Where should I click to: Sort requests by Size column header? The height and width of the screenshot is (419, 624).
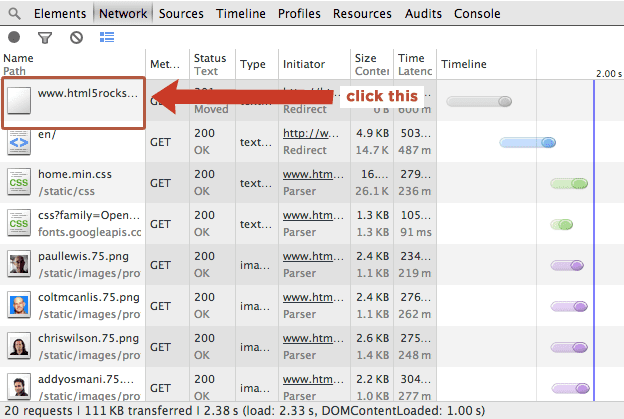pyautogui.click(x=370, y=64)
